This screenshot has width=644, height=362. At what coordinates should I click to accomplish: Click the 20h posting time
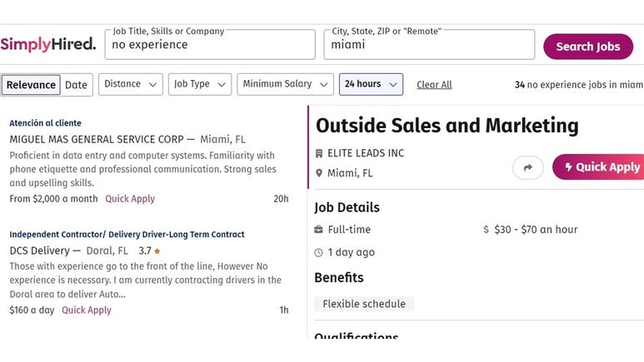pos(281,199)
